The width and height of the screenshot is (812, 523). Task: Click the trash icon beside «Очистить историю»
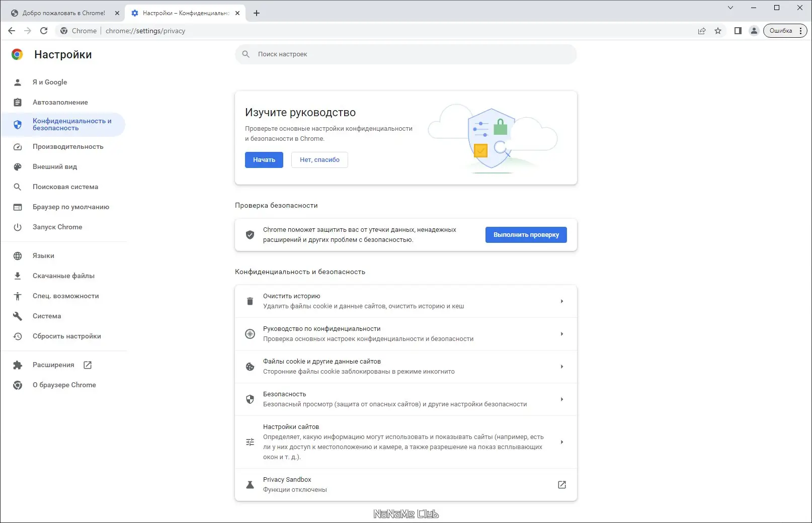250,301
